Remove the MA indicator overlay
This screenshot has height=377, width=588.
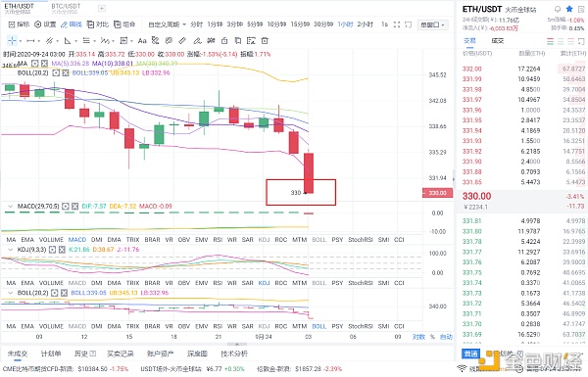[45, 64]
